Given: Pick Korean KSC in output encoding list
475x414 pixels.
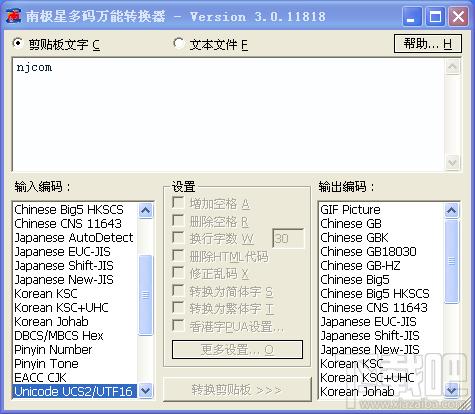Looking at the screenshot, I should coord(381,364).
